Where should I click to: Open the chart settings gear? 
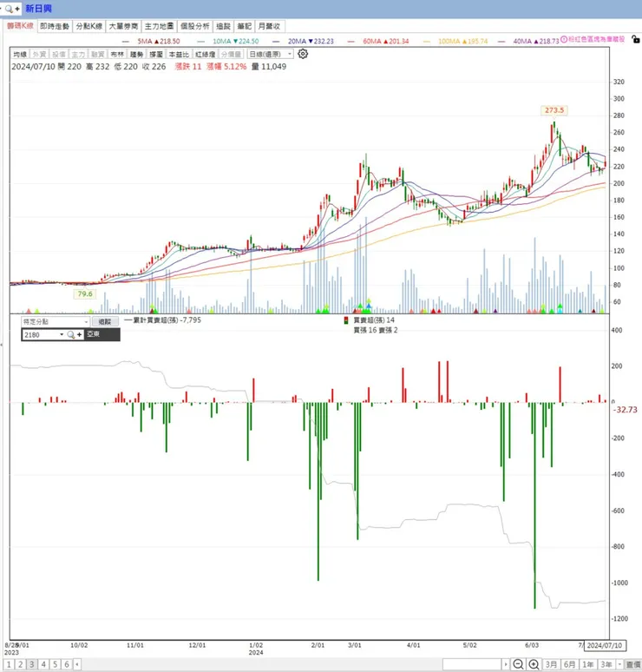pyautogui.click(x=303, y=54)
